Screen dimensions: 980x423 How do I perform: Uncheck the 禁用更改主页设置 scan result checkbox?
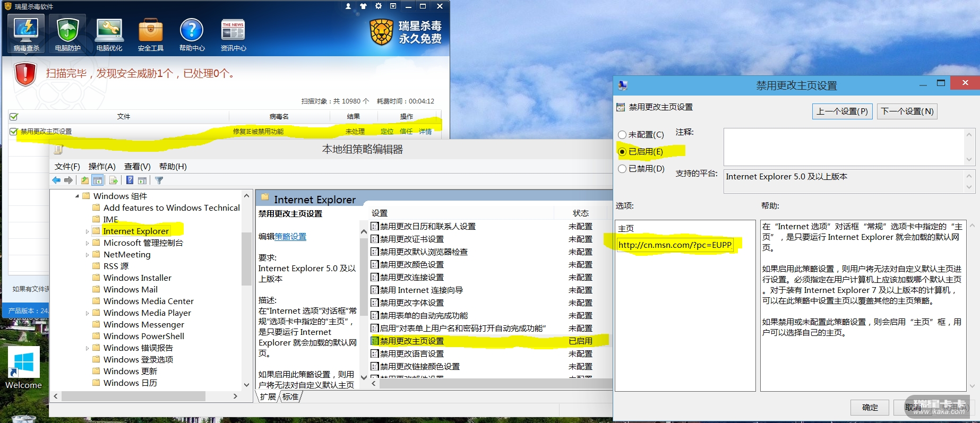coord(14,132)
